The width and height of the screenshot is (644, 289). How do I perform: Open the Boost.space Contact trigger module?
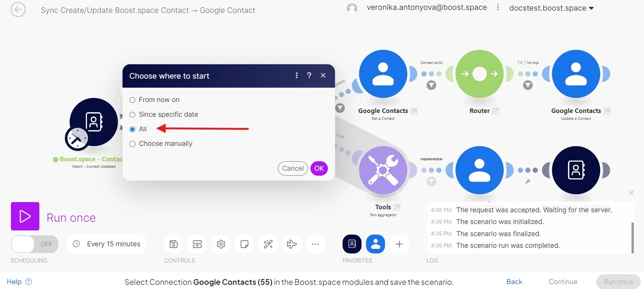(x=93, y=122)
